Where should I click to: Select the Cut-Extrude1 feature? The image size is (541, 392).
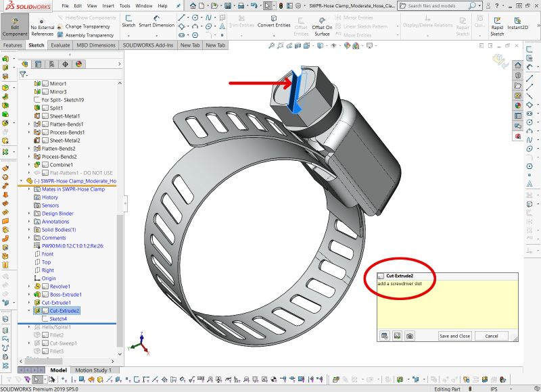pyautogui.click(x=56, y=303)
